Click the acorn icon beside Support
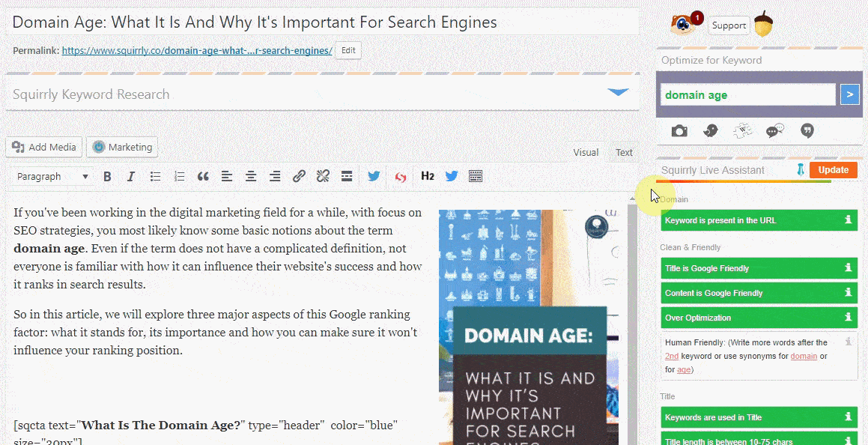868x445 pixels. pyautogui.click(x=764, y=25)
